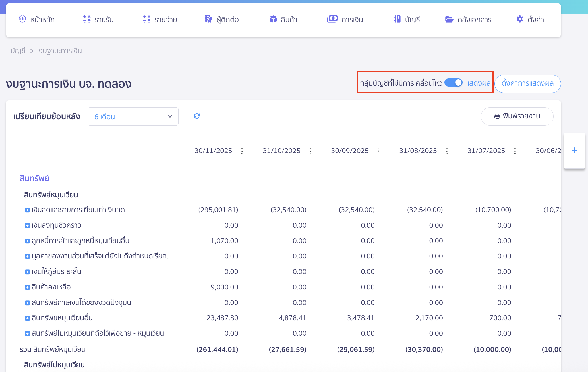The width and height of the screenshot is (588, 372).
Task: Open the ตั้งค่า gear settings
Action: coord(530,20)
